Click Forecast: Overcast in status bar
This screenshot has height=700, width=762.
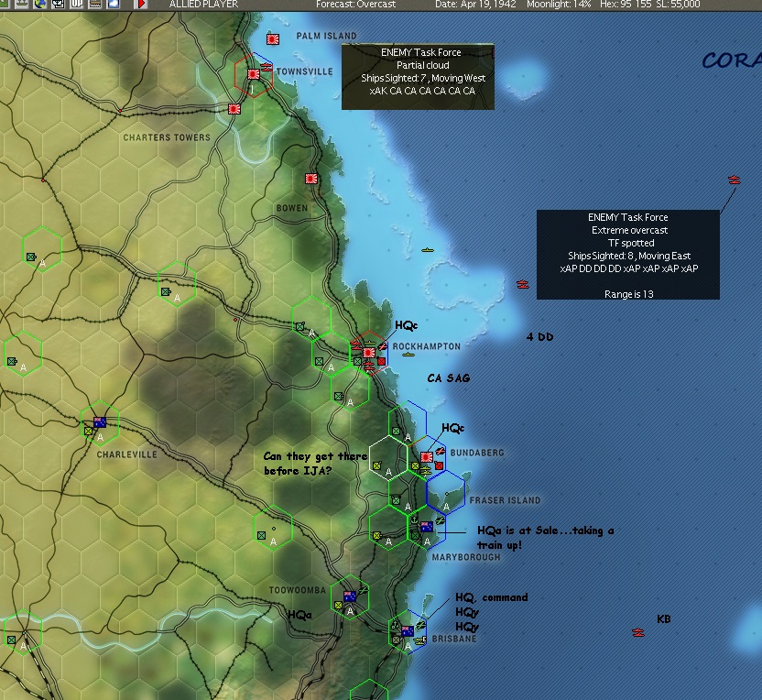coord(355,5)
